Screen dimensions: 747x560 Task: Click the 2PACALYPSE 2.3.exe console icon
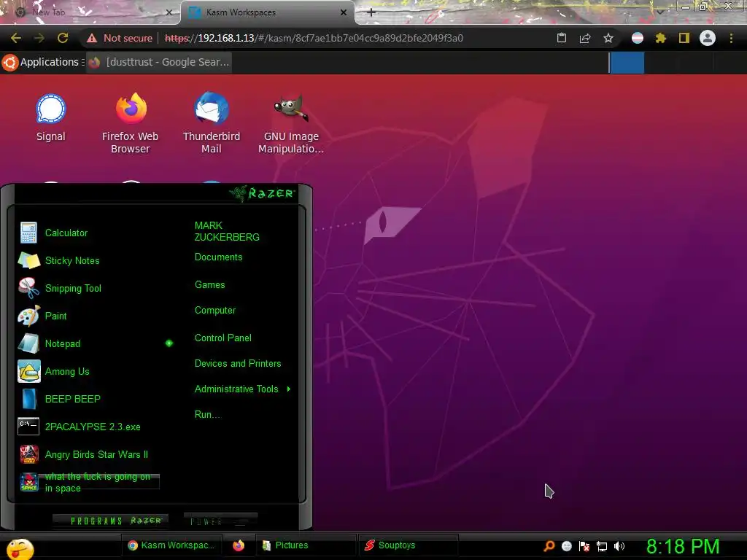point(28,426)
